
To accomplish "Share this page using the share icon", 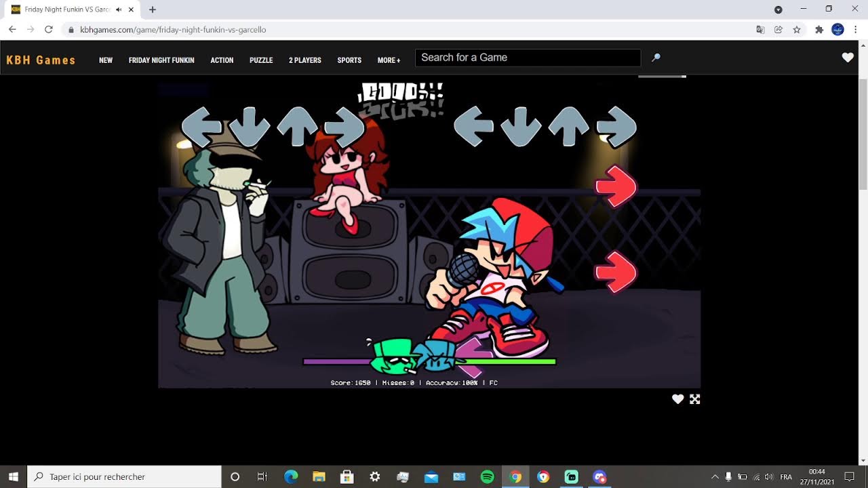I will coord(778,30).
